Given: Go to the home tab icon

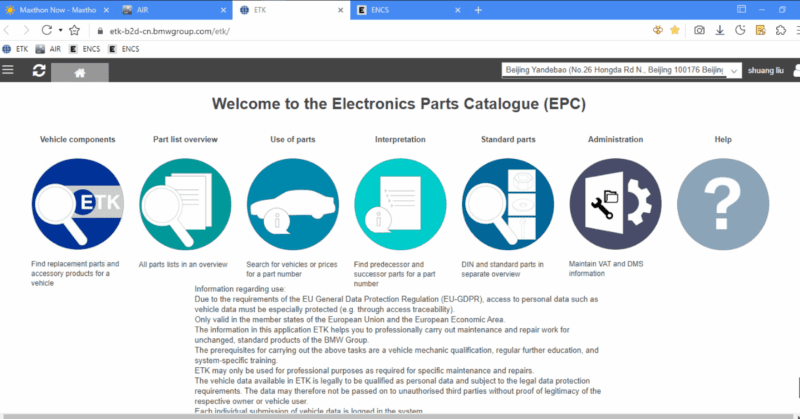Looking at the screenshot, I should pos(80,72).
